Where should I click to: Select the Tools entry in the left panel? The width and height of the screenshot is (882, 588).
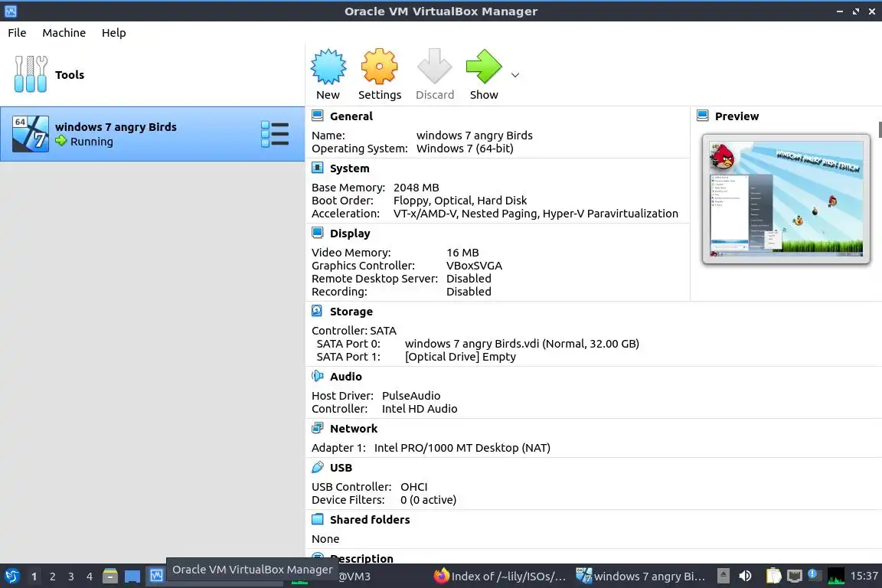152,75
